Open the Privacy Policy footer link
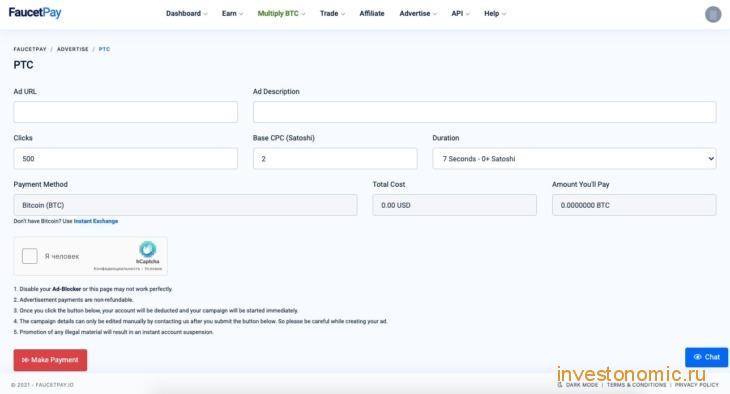 (x=697, y=385)
